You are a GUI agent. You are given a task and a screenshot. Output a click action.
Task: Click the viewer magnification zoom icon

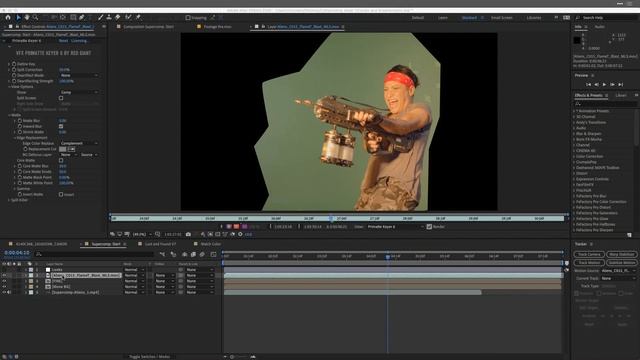click(x=158, y=234)
